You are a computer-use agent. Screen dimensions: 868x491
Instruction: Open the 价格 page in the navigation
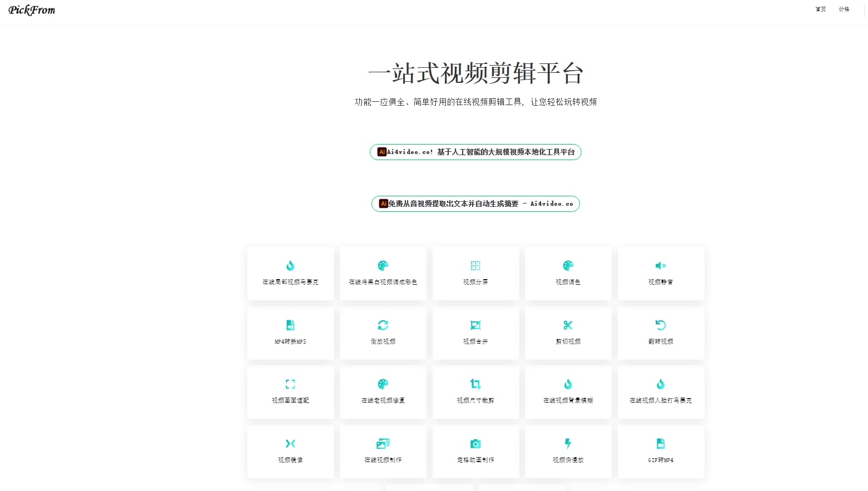[844, 9]
